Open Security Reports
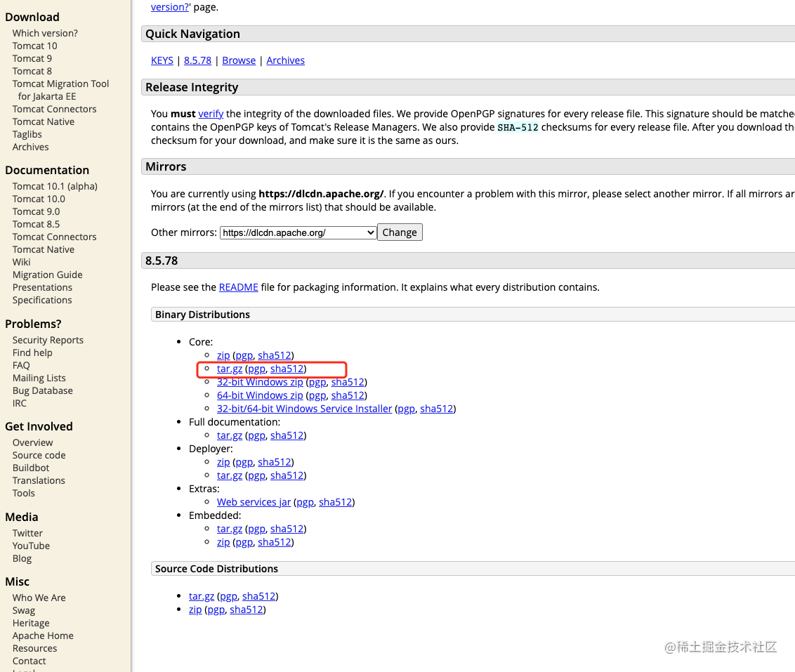Image resolution: width=795 pixels, height=672 pixels. pos(48,340)
